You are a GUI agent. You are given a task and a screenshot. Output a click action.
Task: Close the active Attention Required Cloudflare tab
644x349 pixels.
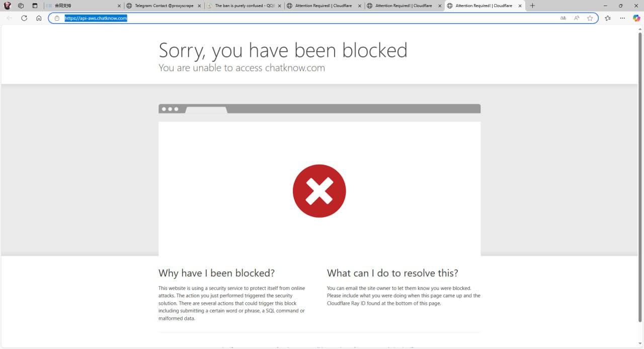coord(520,6)
